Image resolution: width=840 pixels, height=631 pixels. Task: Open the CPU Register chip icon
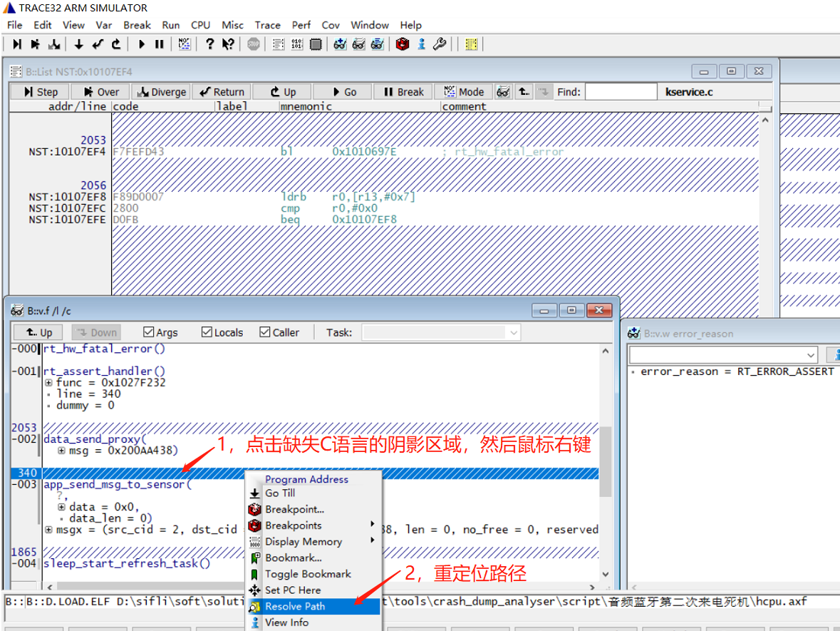point(316,44)
